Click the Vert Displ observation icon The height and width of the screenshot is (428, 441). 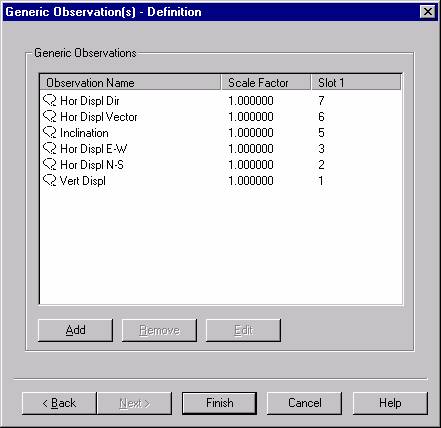(50, 180)
